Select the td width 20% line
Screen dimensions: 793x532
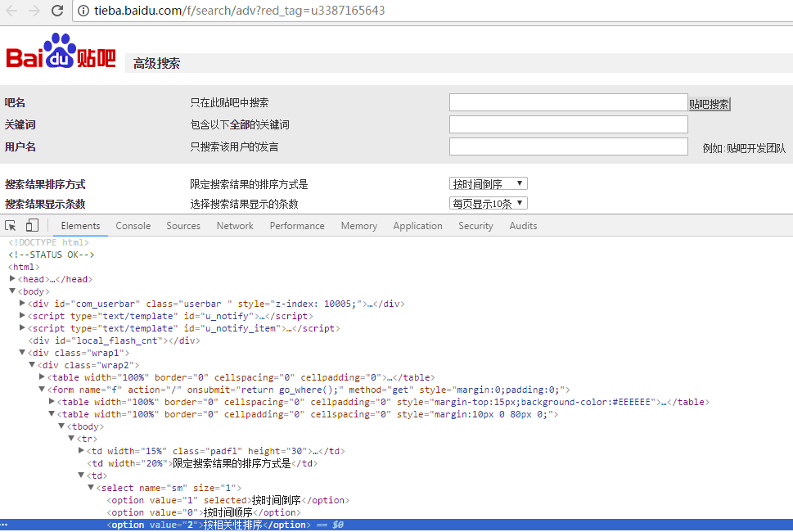(x=202, y=463)
